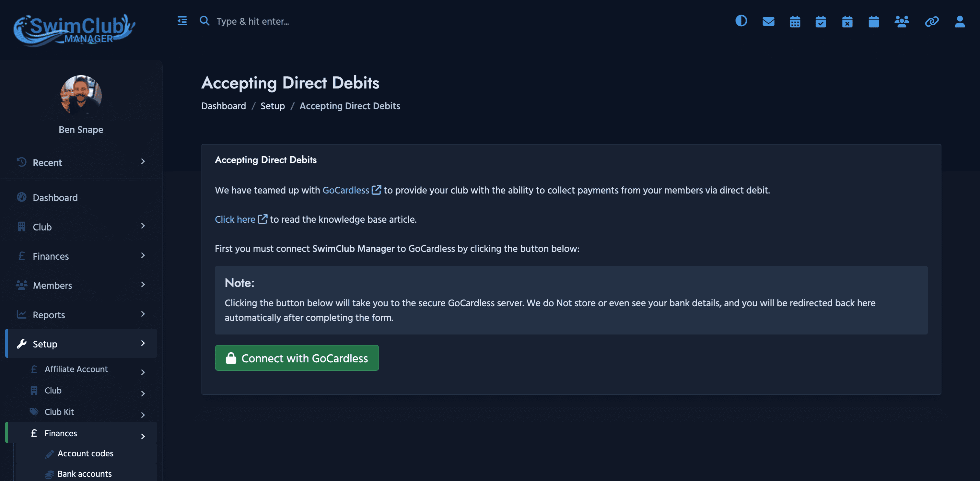
Task: Toggle dark/light theme contrast icon
Action: pyautogui.click(x=741, y=21)
